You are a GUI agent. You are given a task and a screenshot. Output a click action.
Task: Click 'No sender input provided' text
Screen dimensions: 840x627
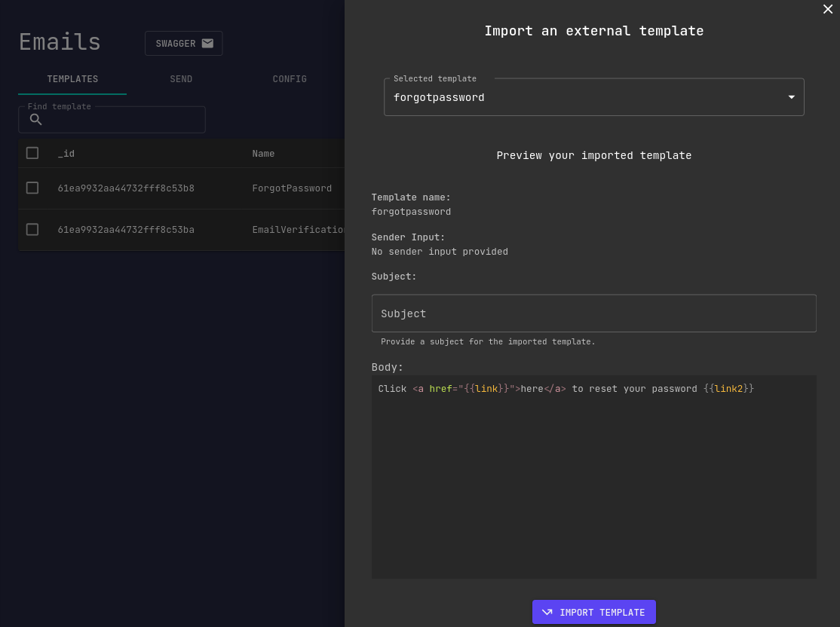point(440,252)
